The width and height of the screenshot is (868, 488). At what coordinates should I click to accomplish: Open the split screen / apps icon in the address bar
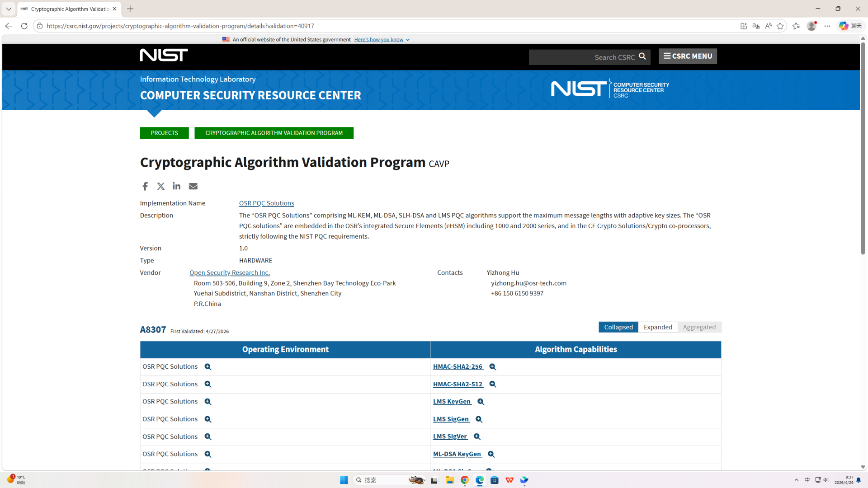click(x=744, y=26)
